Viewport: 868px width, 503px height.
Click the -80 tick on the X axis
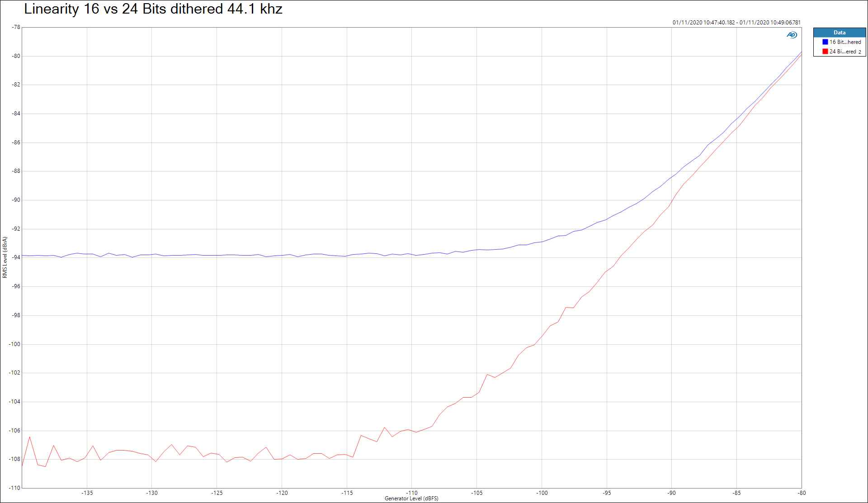(801, 493)
